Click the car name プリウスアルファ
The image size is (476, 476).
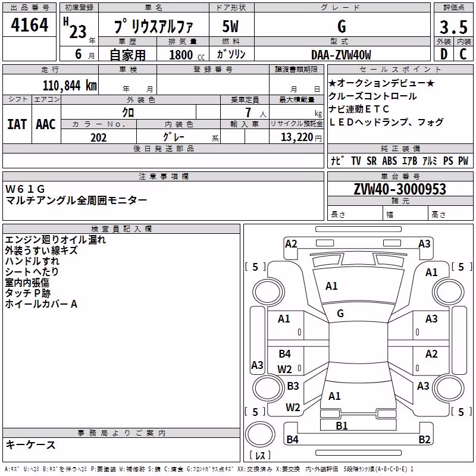coord(154,27)
